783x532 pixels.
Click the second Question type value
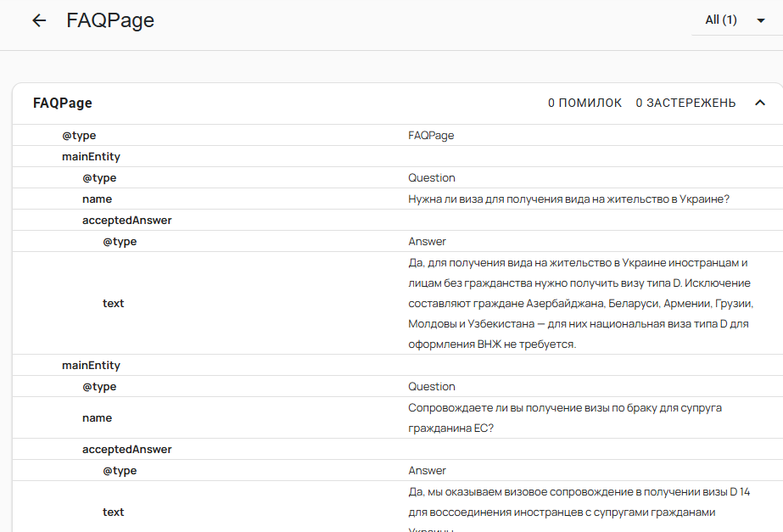tap(432, 387)
